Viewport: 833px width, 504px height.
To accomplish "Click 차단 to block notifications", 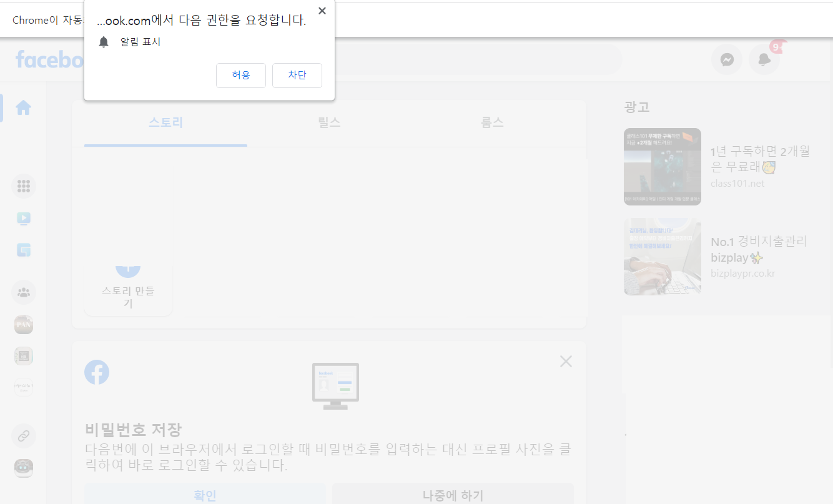I will (x=297, y=76).
